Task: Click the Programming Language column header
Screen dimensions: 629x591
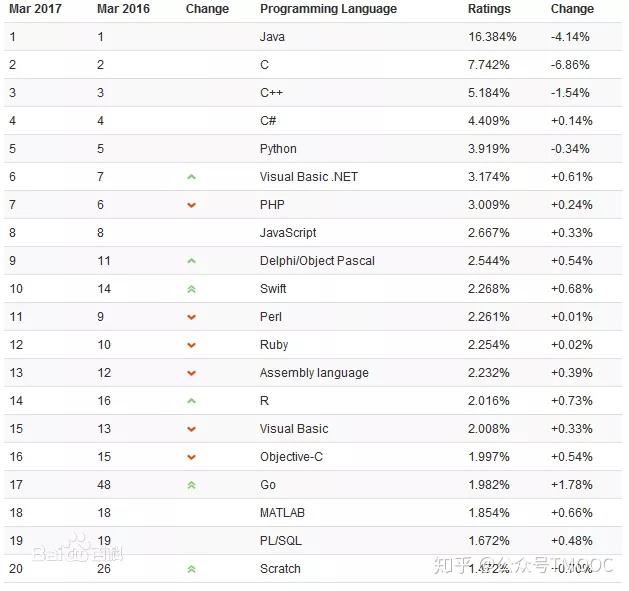Action: click(x=328, y=9)
